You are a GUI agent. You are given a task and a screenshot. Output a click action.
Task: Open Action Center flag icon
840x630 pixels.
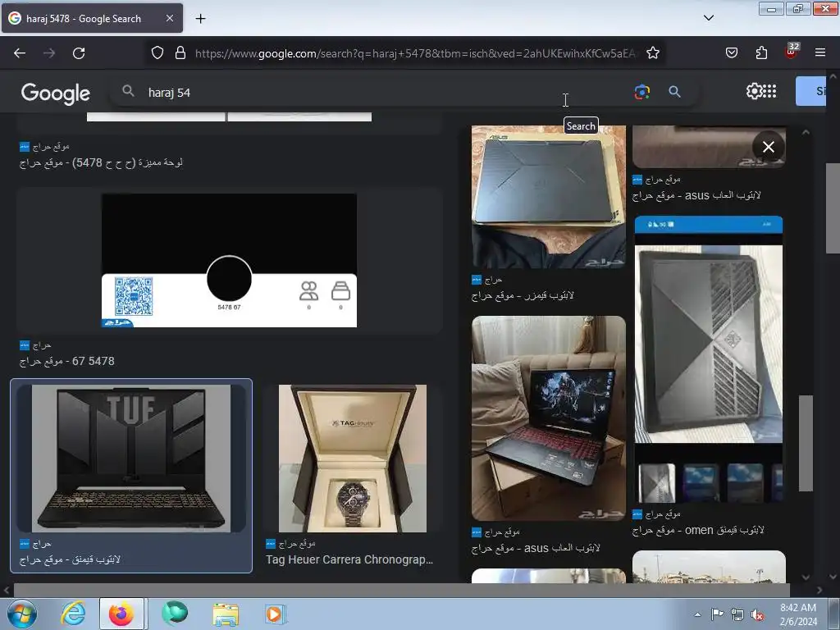(717, 614)
